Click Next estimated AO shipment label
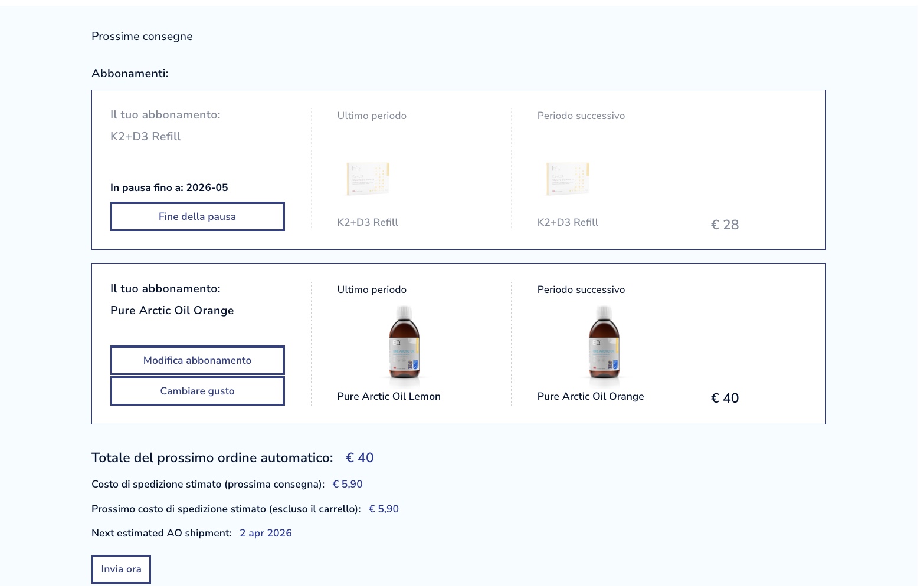Viewport: 924px width, 586px height. pos(162,533)
